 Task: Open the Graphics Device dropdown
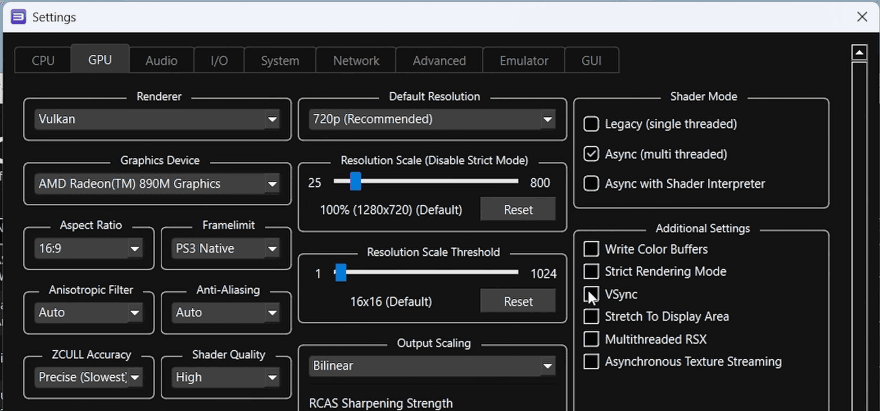tap(157, 184)
